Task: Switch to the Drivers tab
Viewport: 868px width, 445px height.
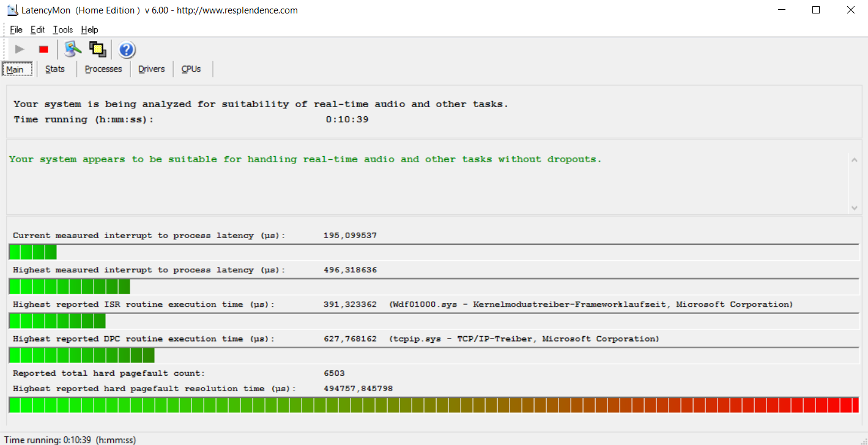Action: (x=152, y=69)
